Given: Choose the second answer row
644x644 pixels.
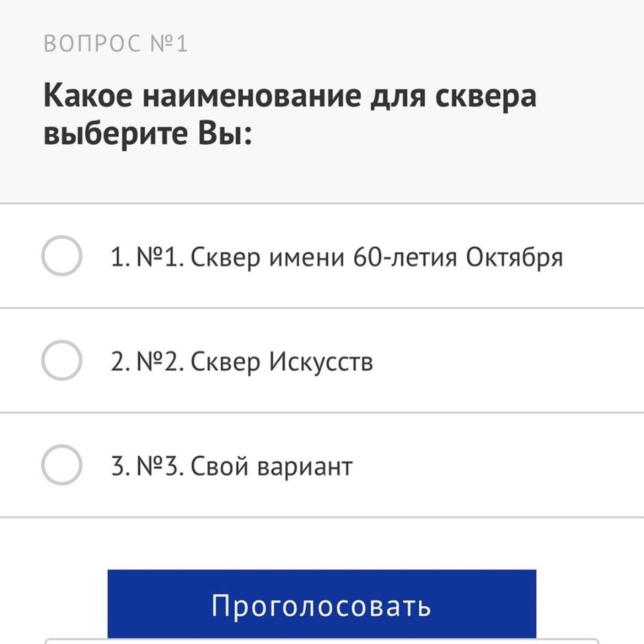Looking at the screenshot, I should click(322, 361).
